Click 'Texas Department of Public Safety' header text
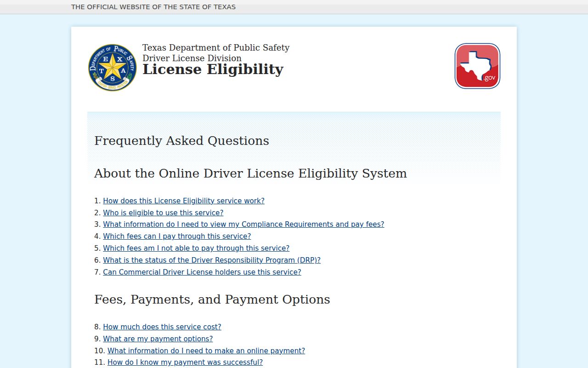The image size is (588, 368). 216,48
